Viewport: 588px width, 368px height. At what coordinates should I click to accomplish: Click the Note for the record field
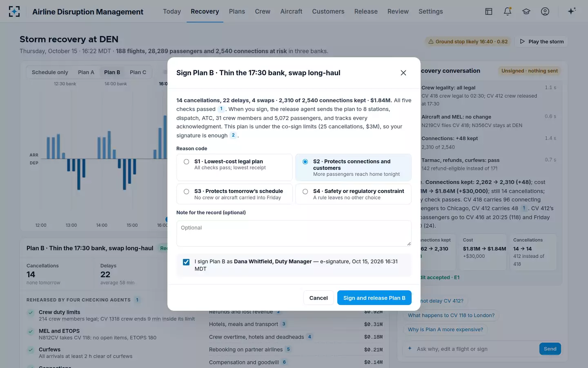click(294, 233)
